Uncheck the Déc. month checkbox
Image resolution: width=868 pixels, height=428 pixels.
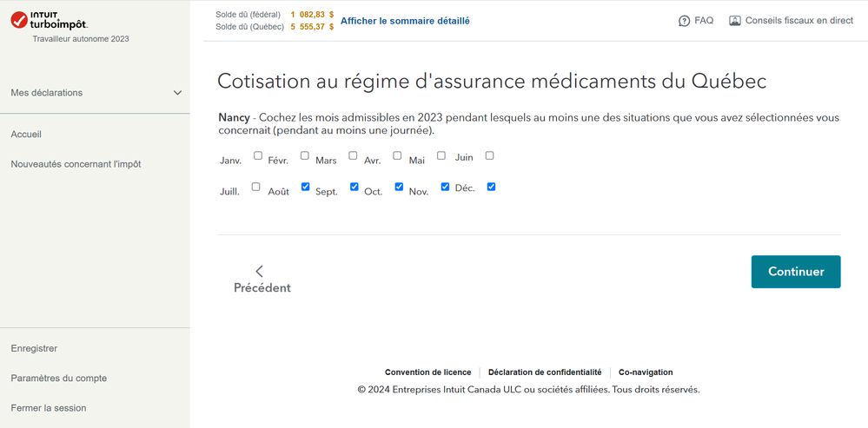(x=491, y=187)
